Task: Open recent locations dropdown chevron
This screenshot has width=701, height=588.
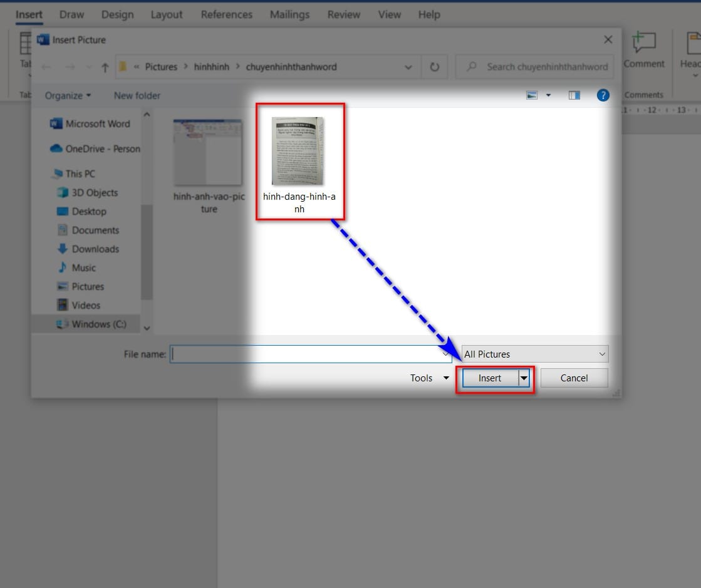Action: 89,68
